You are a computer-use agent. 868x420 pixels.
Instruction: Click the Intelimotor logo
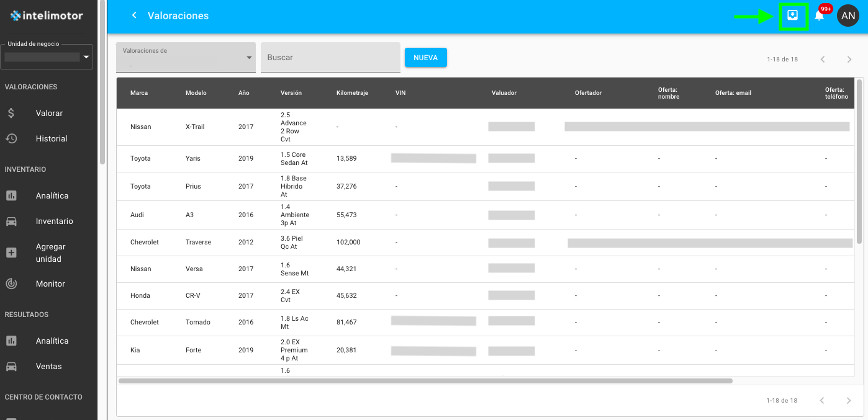(47, 16)
